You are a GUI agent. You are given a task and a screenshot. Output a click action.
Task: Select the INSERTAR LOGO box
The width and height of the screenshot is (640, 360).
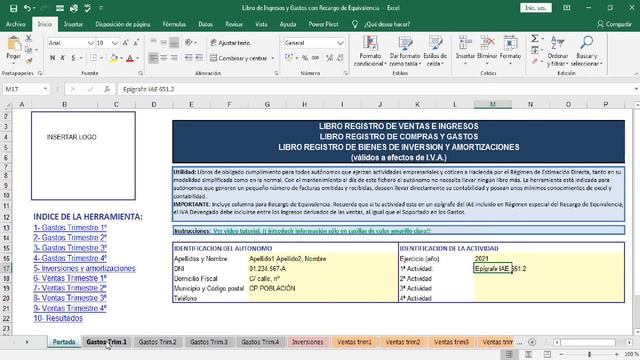coord(83,156)
